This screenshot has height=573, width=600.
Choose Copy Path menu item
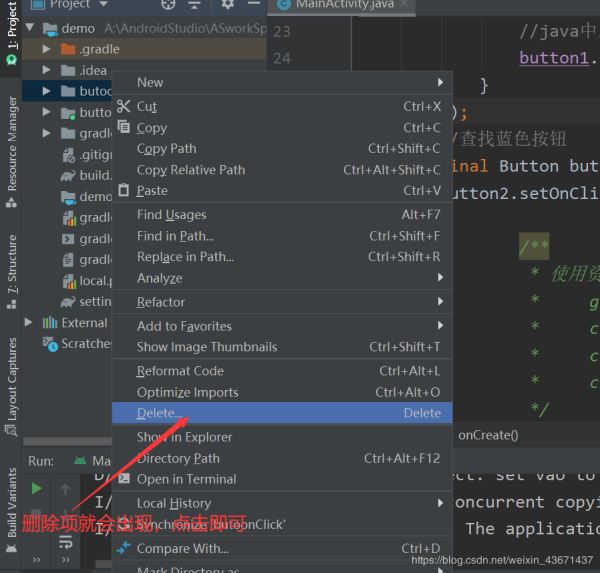282,148
